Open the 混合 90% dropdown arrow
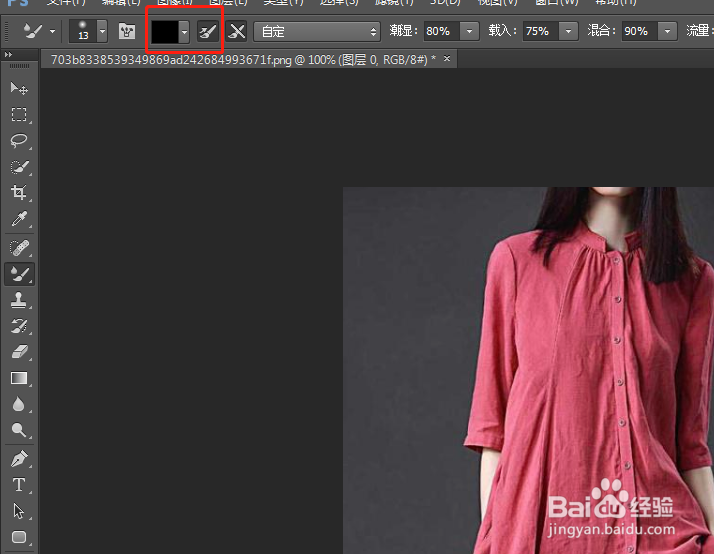 (668, 31)
